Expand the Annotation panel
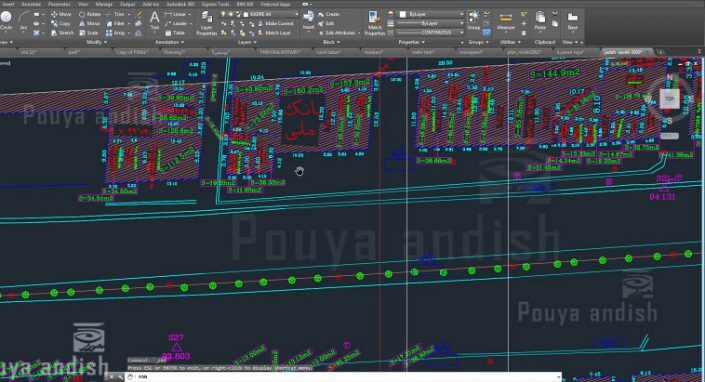Viewport: 705px width, 382px height. click(x=170, y=42)
